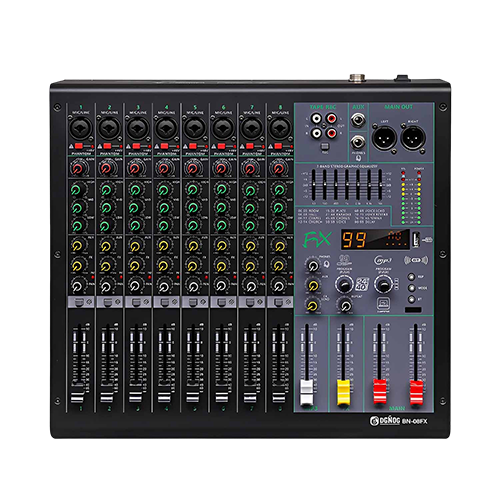500x500 pixels.
Task: Click the computer icon below the right program knob
Action: click(383, 304)
